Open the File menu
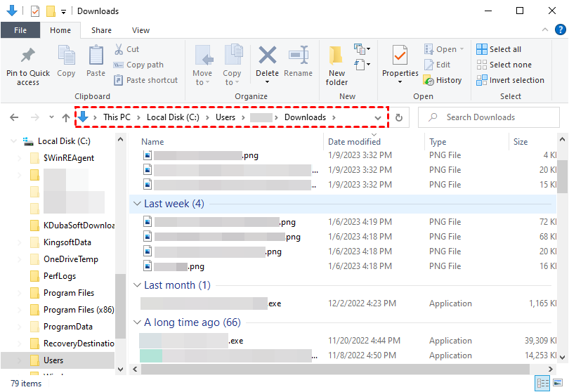This screenshot has height=392, width=569. (x=20, y=30)
